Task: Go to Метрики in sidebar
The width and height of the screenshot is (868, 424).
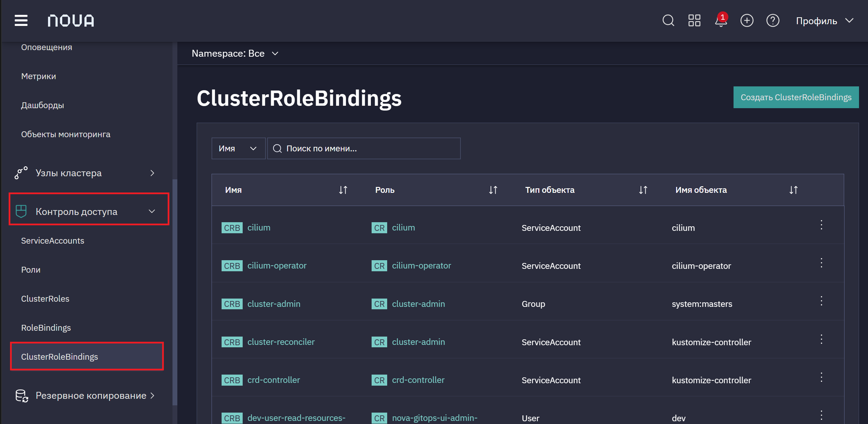Action: tap(38, 76)
